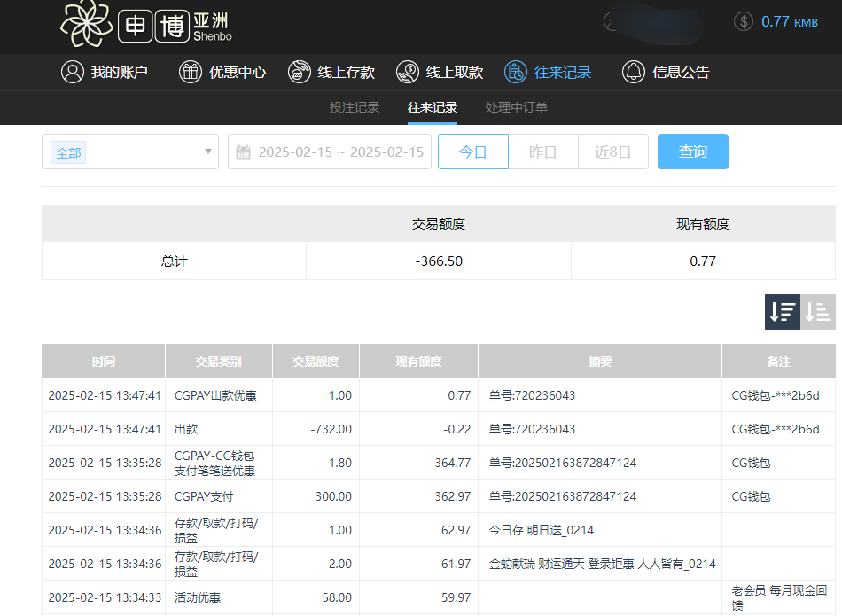Click the 优惠中心 promotions icon
The image size is (842, 616).
coord(191,72)
